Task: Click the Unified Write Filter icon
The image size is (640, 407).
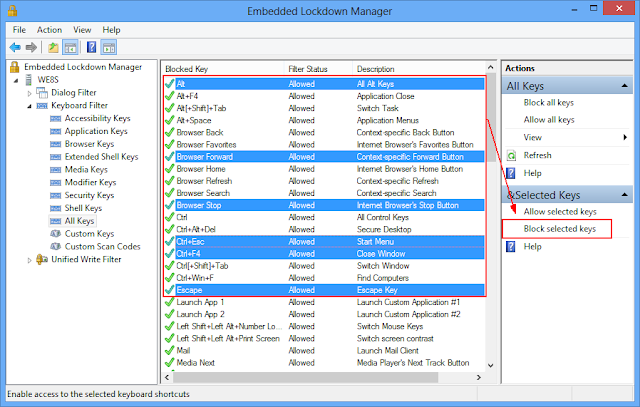Action: click(x=42, y=259)
